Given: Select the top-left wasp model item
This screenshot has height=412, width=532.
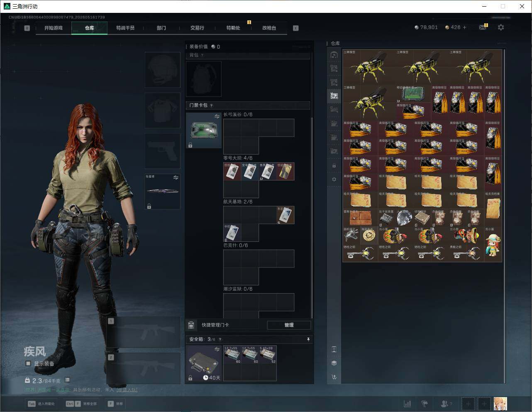Looking at the screenshot, I should pyautogui.click(x=369, y=67).
